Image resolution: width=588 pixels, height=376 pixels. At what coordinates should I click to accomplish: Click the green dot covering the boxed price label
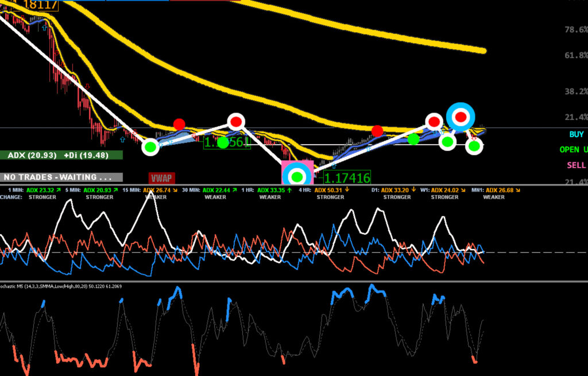(x=223, y=142)
